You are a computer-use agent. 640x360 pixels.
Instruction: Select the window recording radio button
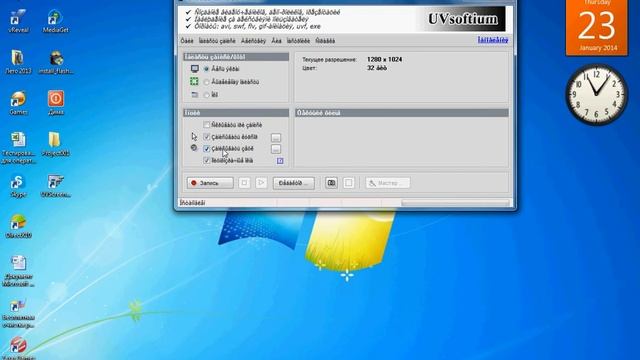[207, 95]
